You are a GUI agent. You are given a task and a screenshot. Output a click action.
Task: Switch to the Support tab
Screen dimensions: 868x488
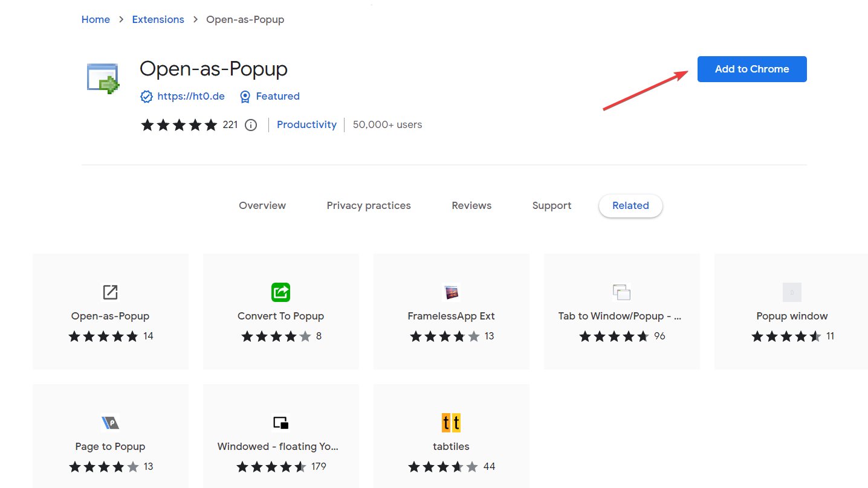click(551, 205)
